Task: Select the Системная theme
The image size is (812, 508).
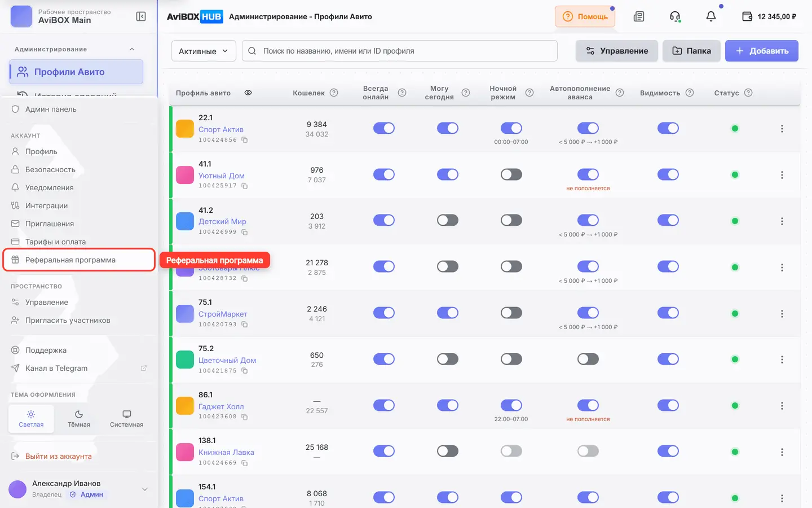Action: pos(127,418)
